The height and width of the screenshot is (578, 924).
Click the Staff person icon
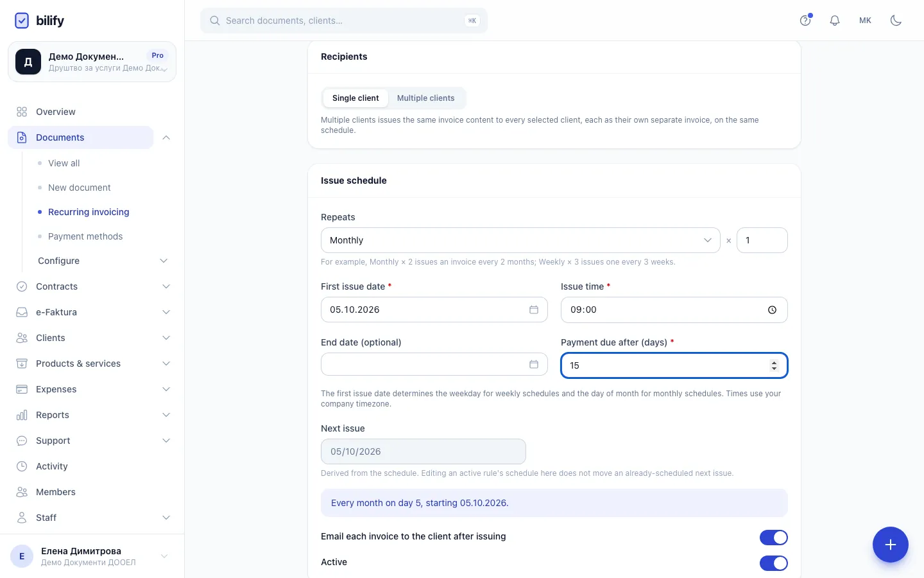(22, 518)
